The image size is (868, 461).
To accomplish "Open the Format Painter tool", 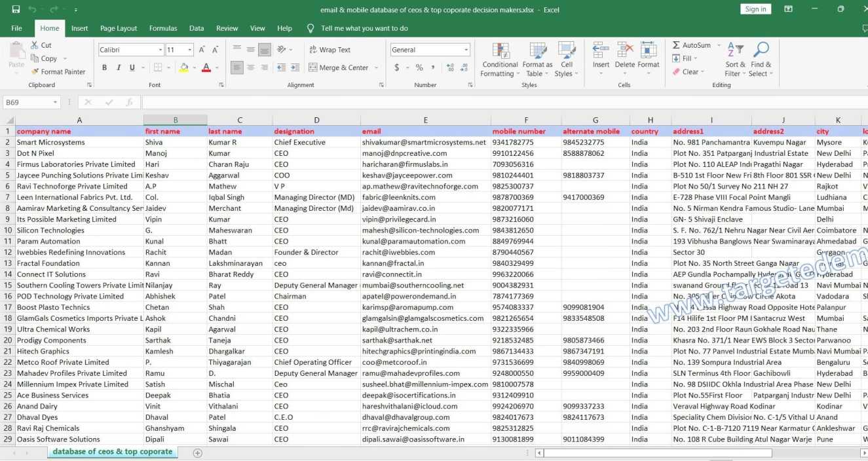I will click(x=58, y=71).
